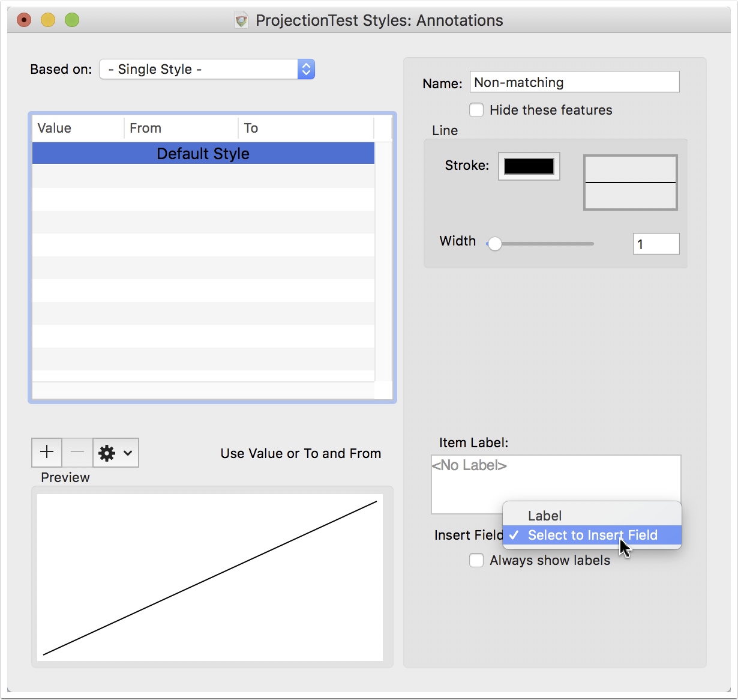The width and height of the screenshot is (738, 700).
Task: Click the line style preview box
Action: 631,183
